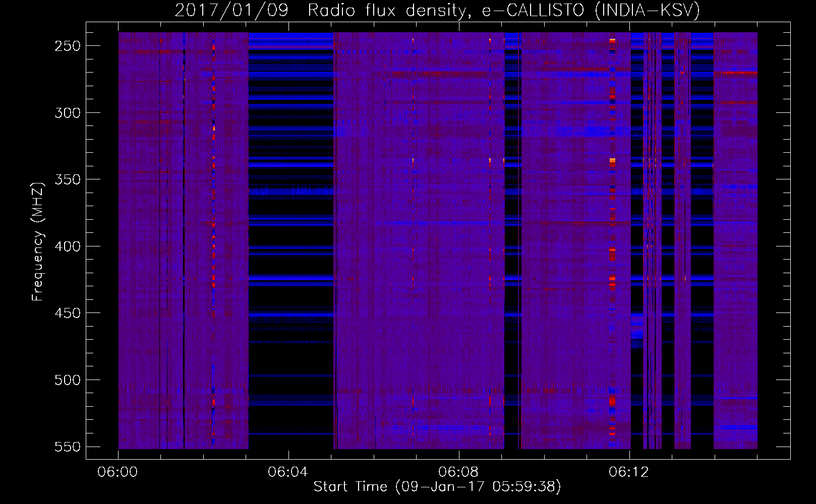Viewport: 816px width, 504px height.
Task: Click the "Frequency (MHZ)" axis label
Action: pos(38,241)
